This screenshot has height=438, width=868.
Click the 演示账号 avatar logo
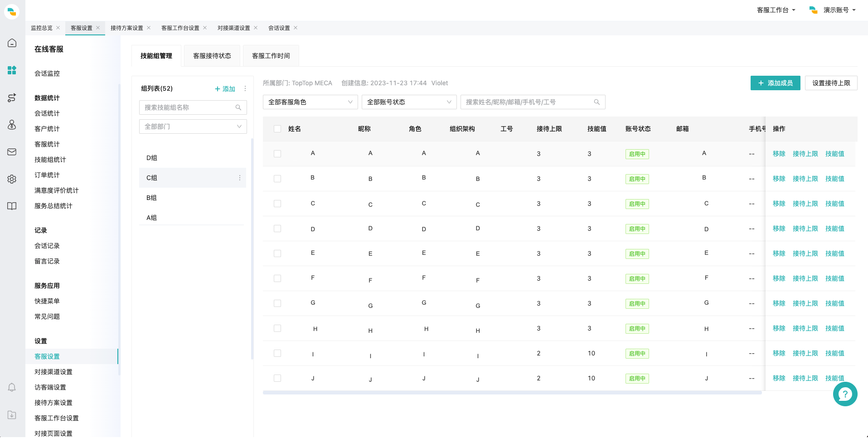tap(814, 10)
